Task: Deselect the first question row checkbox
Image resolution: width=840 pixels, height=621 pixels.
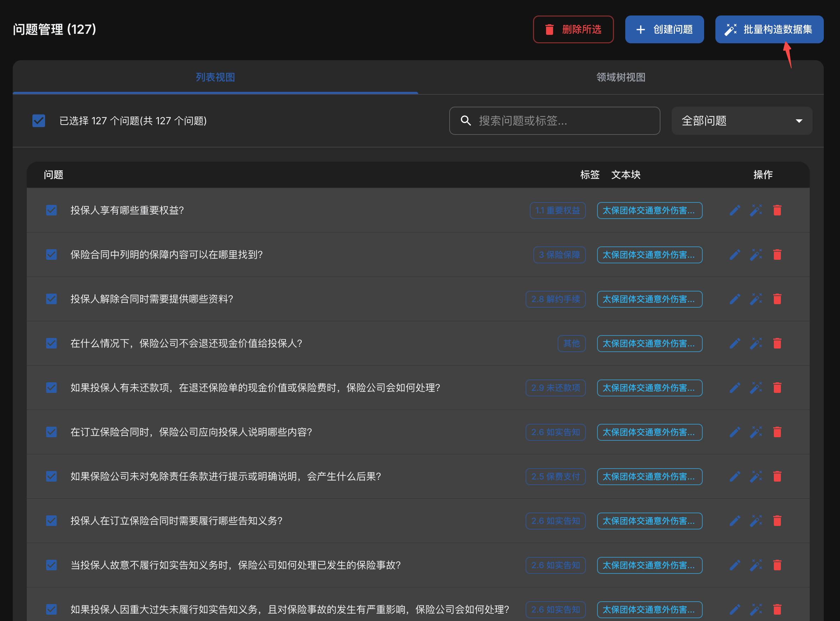Action: pos(51,210)
